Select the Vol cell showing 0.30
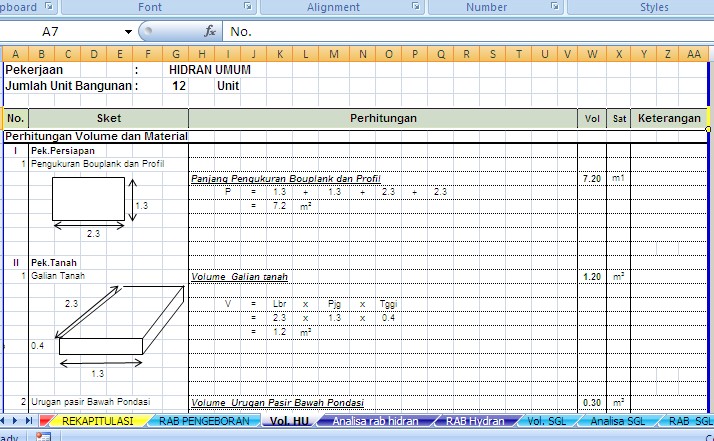The width and height of the screenshot is (714, 441). (x=592, y=403)
